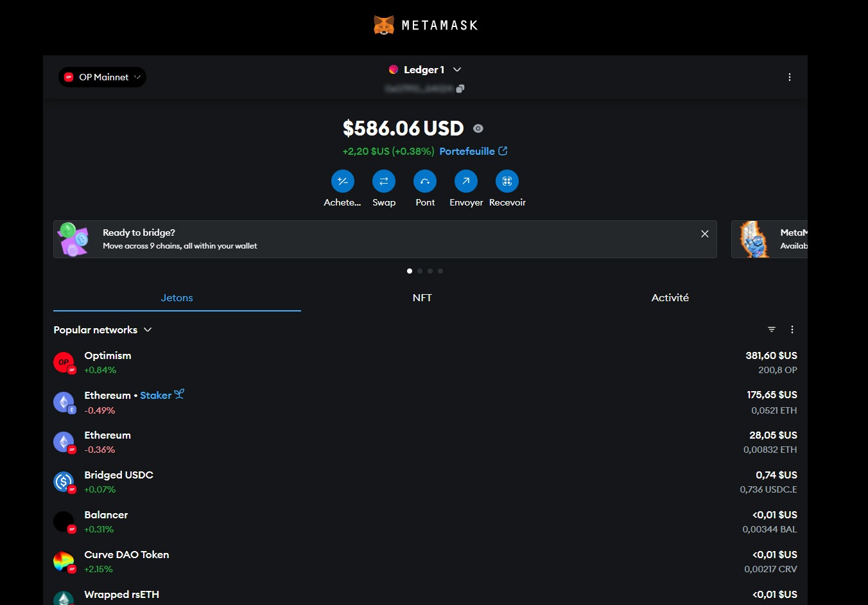
Task: Open the Balancer token
Action: click(x=425, y=522)
